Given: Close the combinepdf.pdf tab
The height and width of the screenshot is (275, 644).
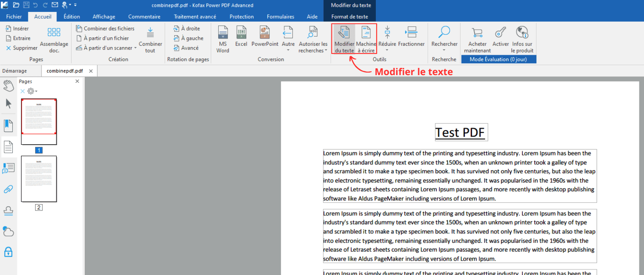Looking at the screenshot, I should [91, 71].
